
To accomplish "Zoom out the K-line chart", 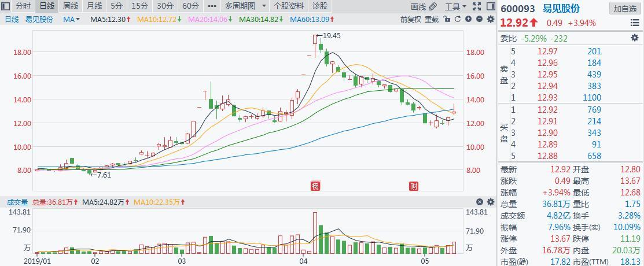I will coord(479,19).
